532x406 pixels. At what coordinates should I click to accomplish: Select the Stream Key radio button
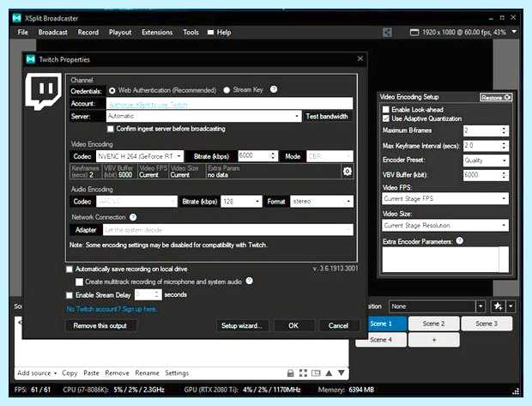(x=227, y=90)
